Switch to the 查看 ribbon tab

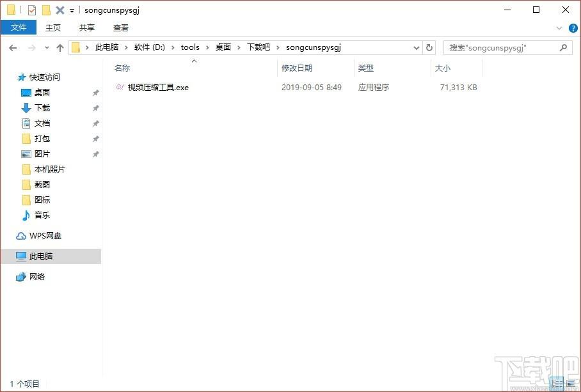coord(121,28)
